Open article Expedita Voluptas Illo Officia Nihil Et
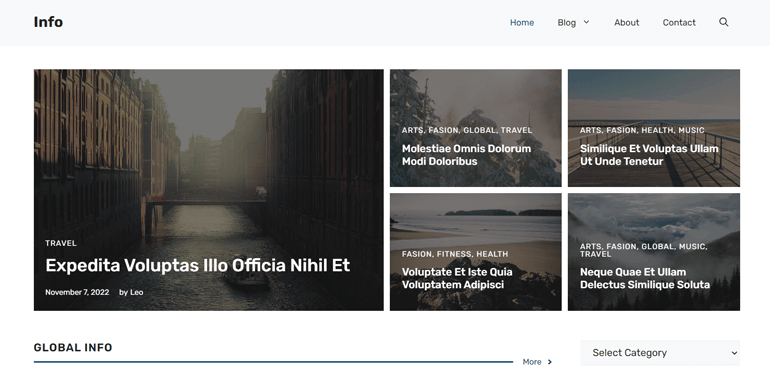 click(x=197, y=265)
